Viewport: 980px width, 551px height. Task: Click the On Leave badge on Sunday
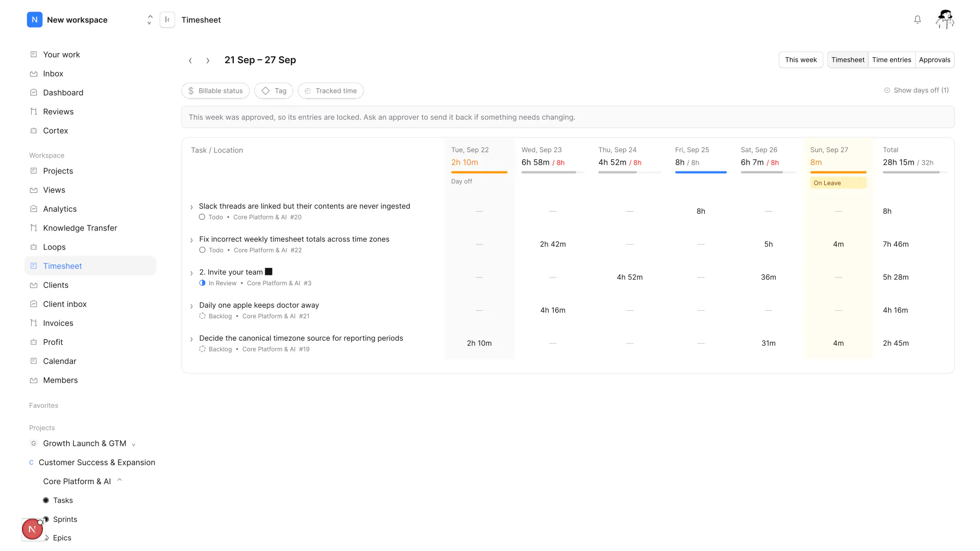pyautogui.click(x=838, y=183)
